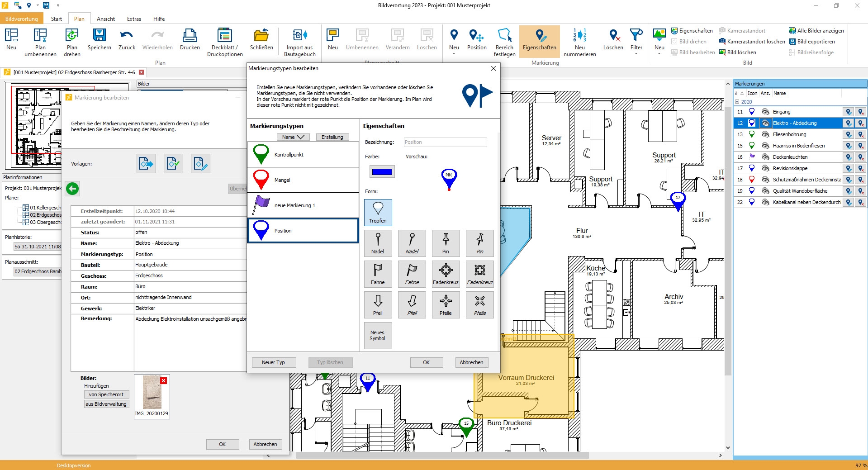This screenshot has height=470, width=868.
Task: Click Neu nummerieren in Markierung group
Action: (x=579, y=42)
